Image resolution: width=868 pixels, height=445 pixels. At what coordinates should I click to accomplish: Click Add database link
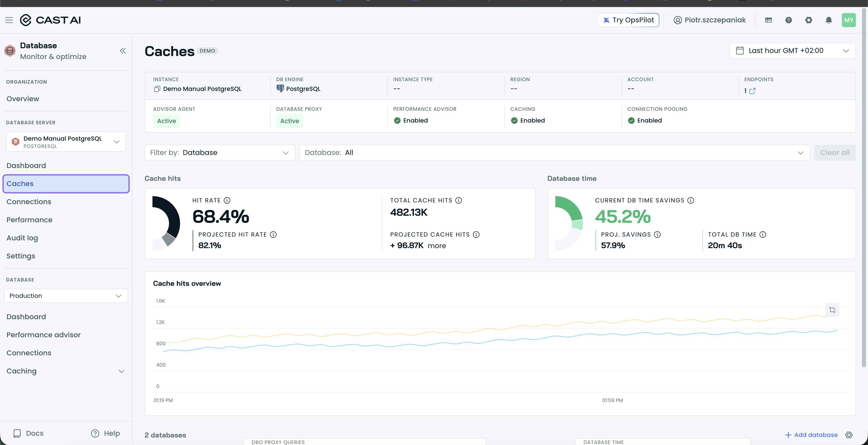click(x=811, y=435)
